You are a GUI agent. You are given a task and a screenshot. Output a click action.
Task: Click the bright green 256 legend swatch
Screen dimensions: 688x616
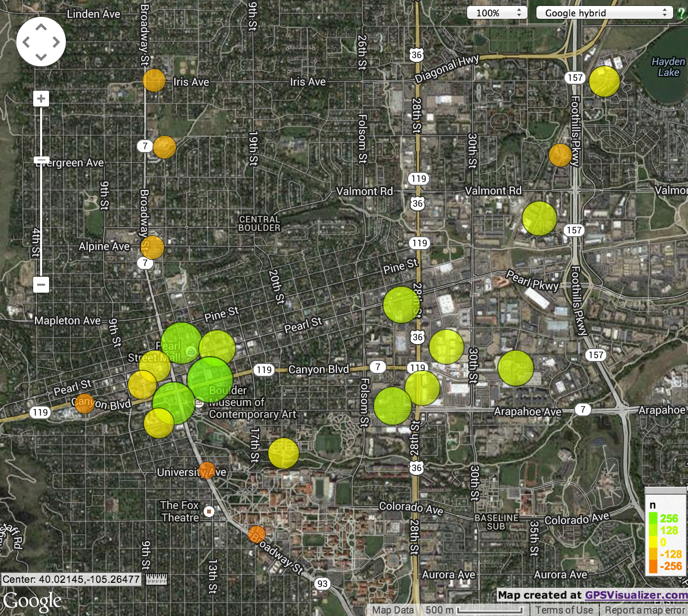(x=653, y=518)
